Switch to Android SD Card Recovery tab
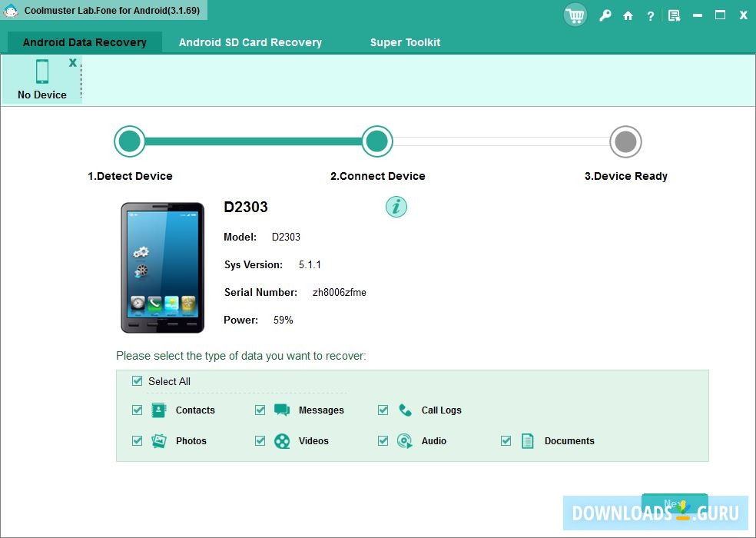The image size is (756, 538). coord(250,42)
